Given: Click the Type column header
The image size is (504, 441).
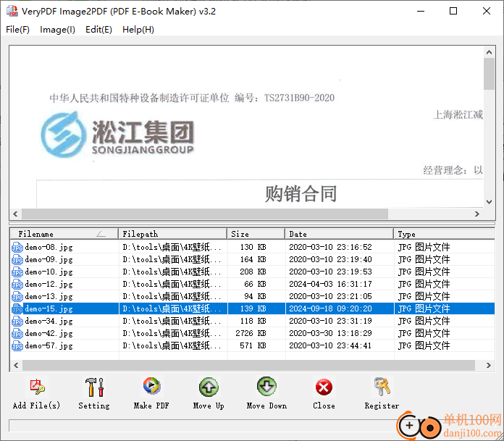Looking at the screenshot, I should coord(444,234).
